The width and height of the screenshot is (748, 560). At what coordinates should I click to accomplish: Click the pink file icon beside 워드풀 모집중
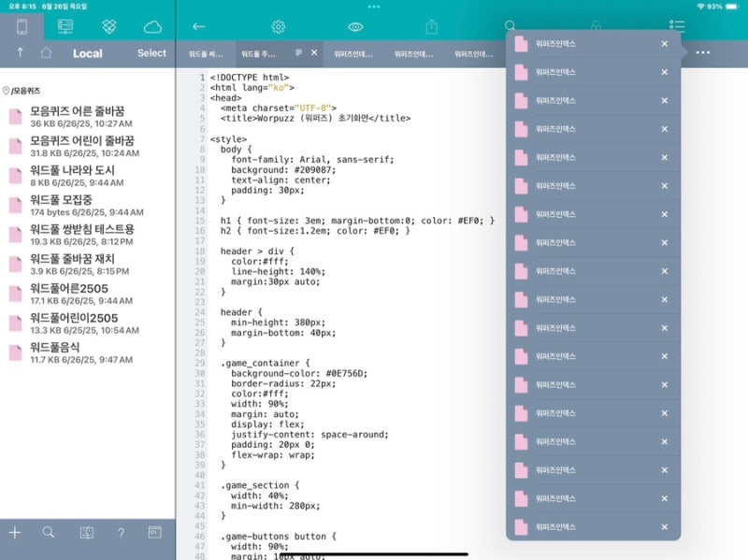pyautogui.click(x=15, y=205)
